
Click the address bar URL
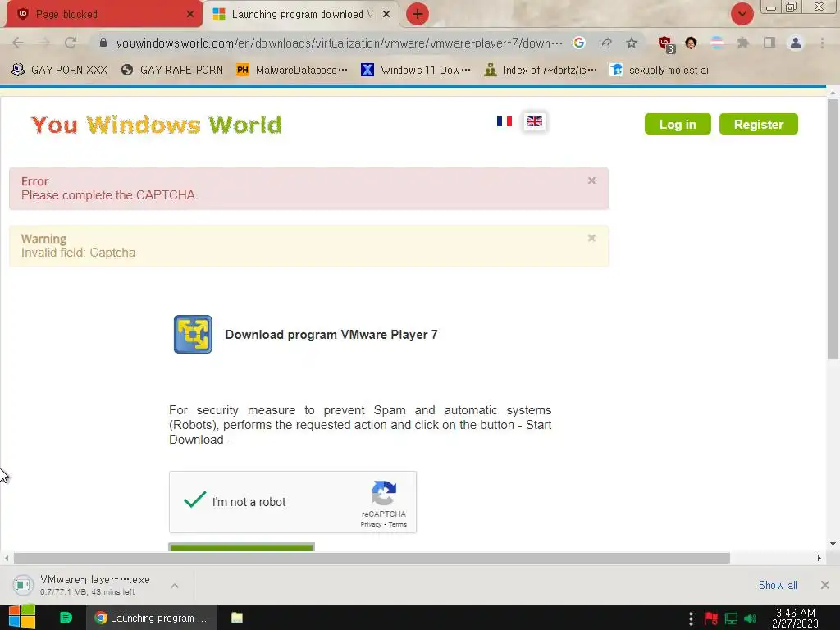point(339,43)
